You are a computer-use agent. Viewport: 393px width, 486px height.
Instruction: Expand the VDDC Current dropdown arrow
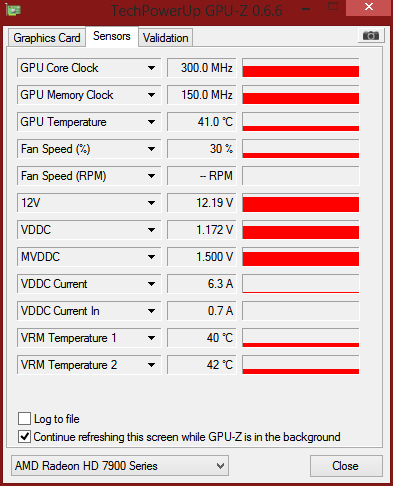pos(151,284)
